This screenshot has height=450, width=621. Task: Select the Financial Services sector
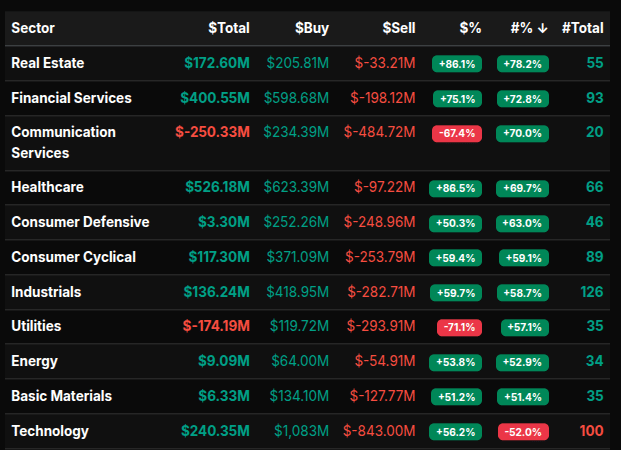(x=71, y=98)
